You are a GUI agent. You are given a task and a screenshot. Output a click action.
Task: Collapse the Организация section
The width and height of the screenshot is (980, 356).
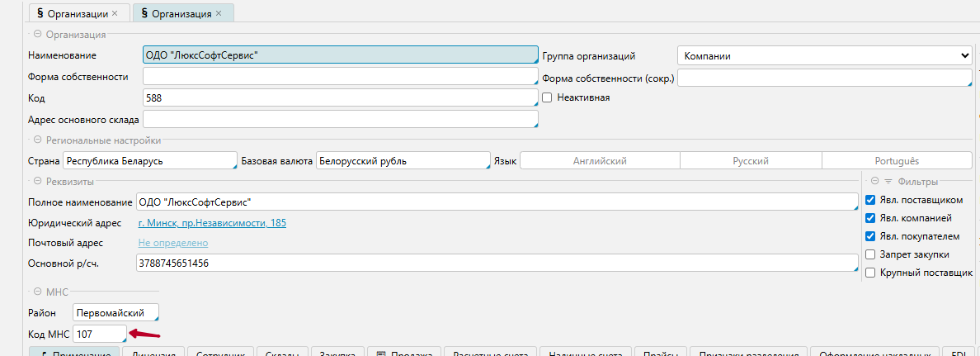[x=37, y=35]
